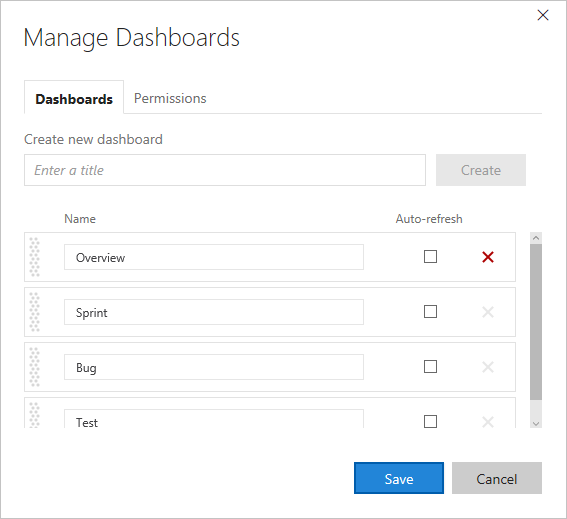Click the Create new dashboard label
Viewport: 567px width, 519px height.
(93, 139)
